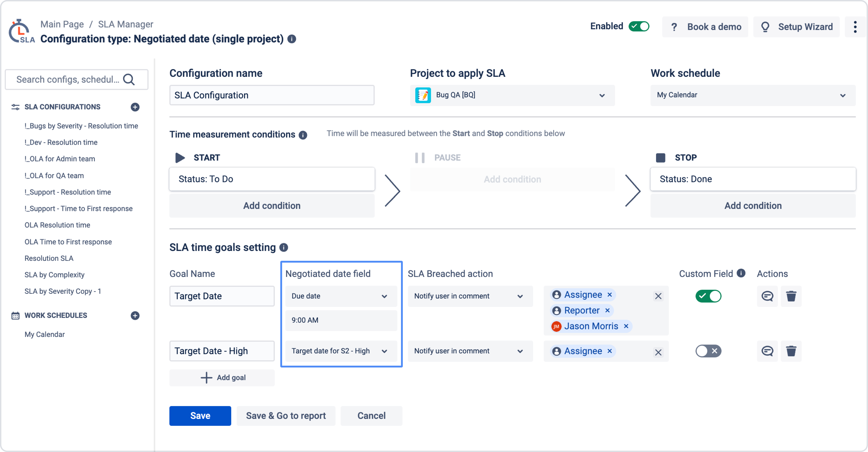
Task: Open the three-dot more options menu
Action: click(x=855, y=27)
